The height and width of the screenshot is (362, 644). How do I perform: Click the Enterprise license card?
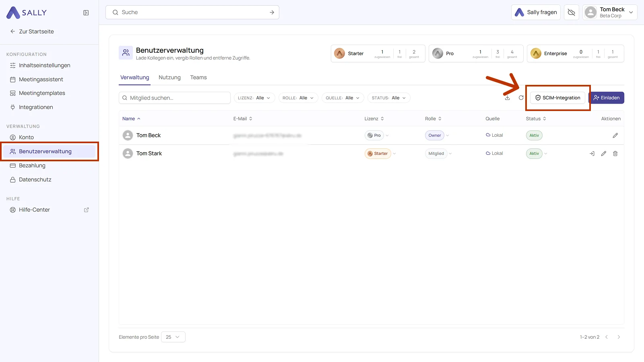[x=576, y=53]
